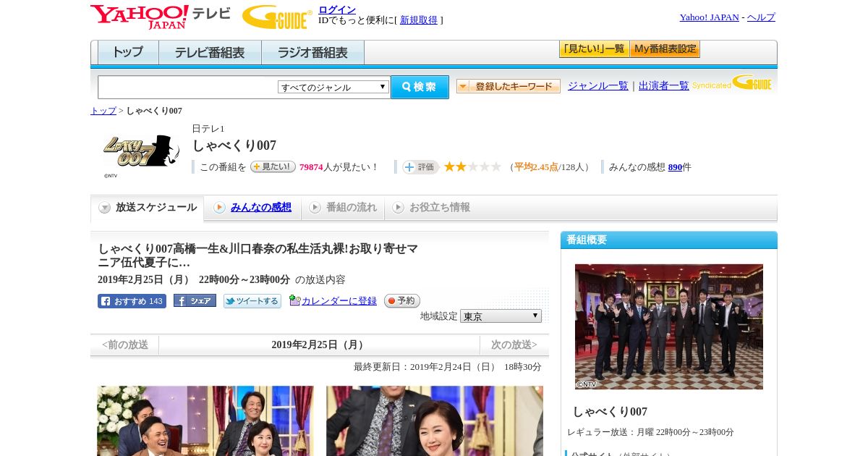Go to 次の放送> next broadcast

click(x=514, y=345)
